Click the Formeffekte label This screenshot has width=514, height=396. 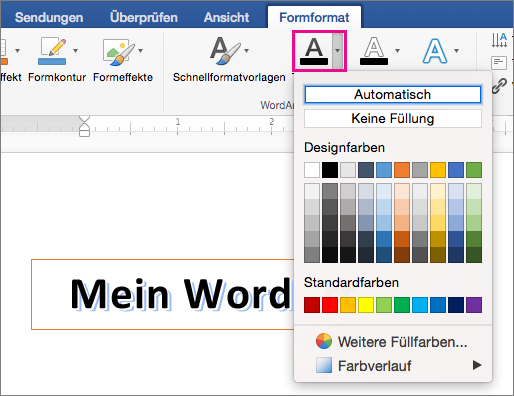click(123, 77)
